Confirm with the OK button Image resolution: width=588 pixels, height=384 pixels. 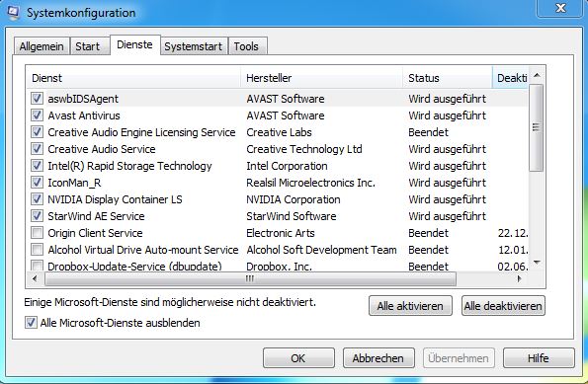pyautogui.click(x=298, y=358)
